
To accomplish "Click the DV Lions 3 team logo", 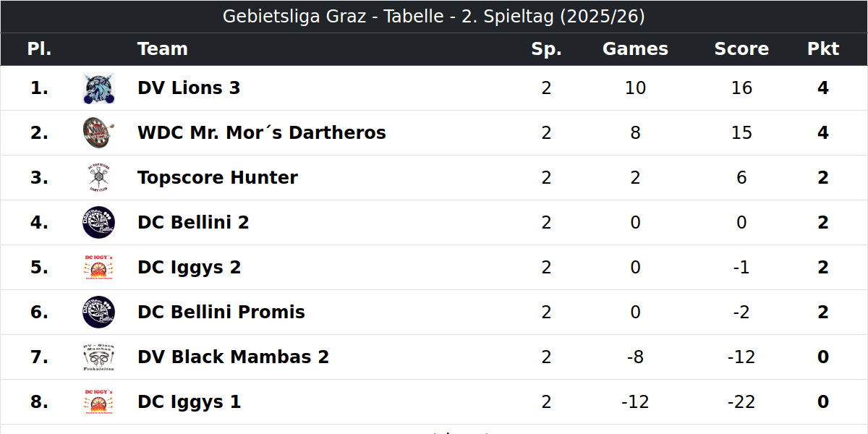I will [98, 88].
